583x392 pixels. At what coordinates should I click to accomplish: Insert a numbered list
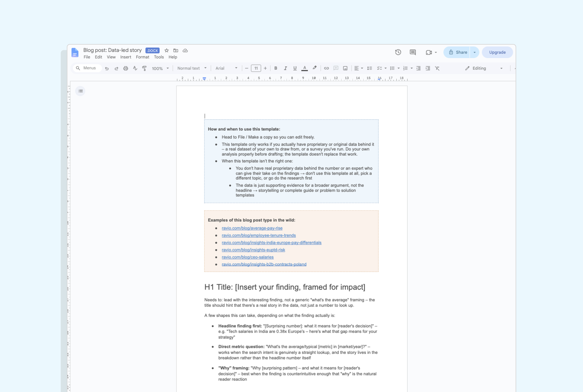(406, 68)
